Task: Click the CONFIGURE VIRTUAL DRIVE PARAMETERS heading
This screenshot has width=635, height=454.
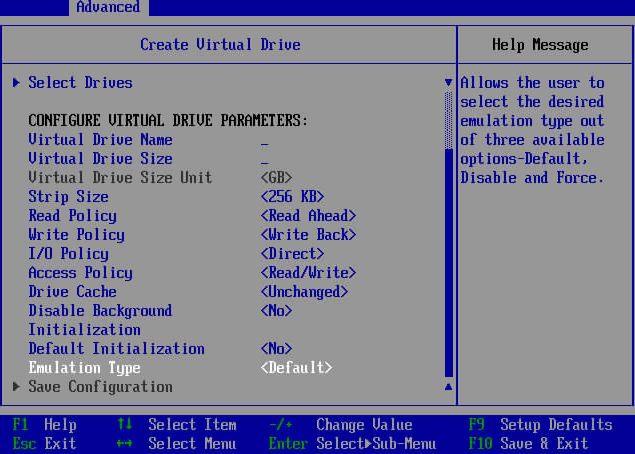Action: tap(168, 121)
